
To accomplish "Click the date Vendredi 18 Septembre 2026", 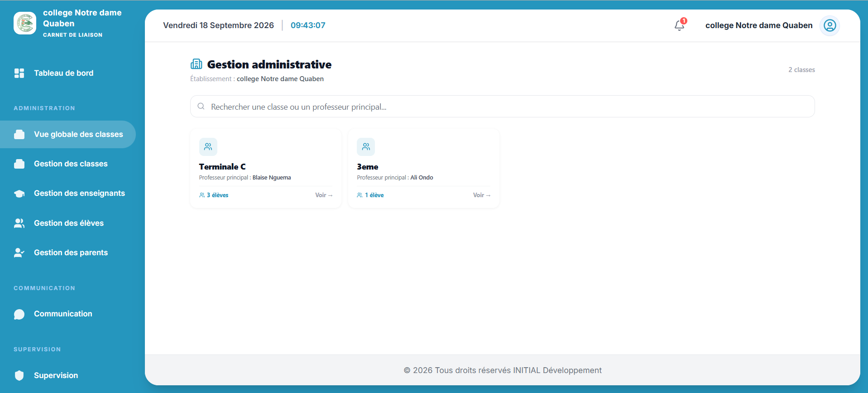I will [218, 25].
